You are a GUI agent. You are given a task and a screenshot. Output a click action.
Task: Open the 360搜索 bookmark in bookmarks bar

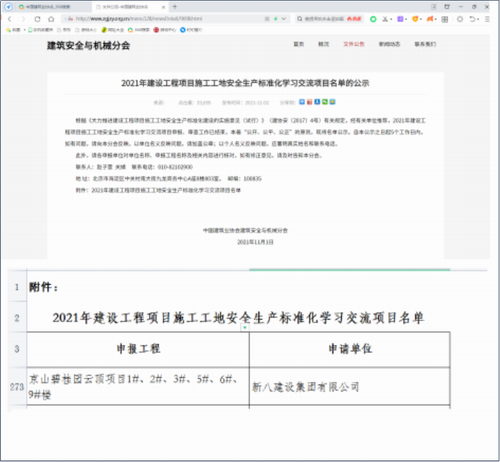point(139,30)
